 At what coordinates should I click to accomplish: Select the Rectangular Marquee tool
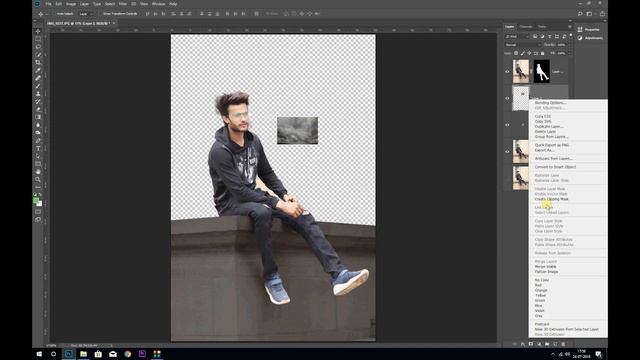click(38, 39)
